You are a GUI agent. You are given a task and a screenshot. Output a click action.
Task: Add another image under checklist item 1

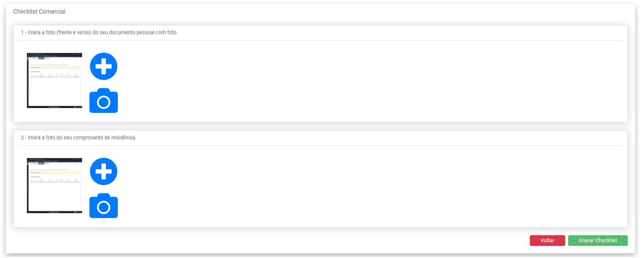pyautogui.click(x=103, y=67)
